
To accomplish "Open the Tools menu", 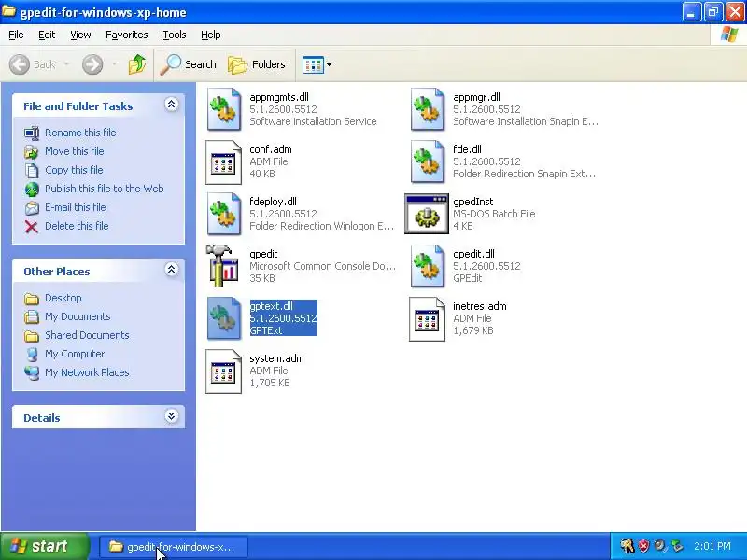I will pos(175,35).
